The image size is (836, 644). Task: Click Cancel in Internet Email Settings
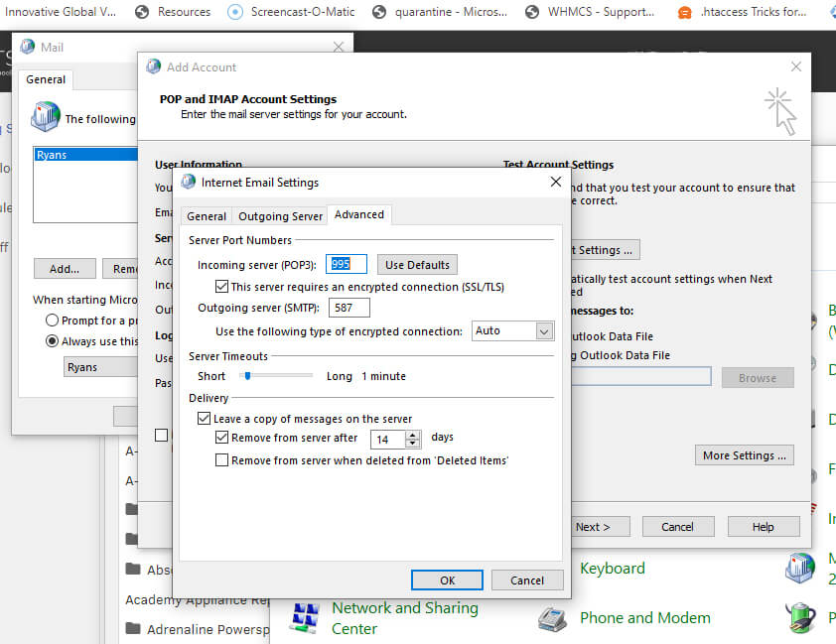pos(527,580)
